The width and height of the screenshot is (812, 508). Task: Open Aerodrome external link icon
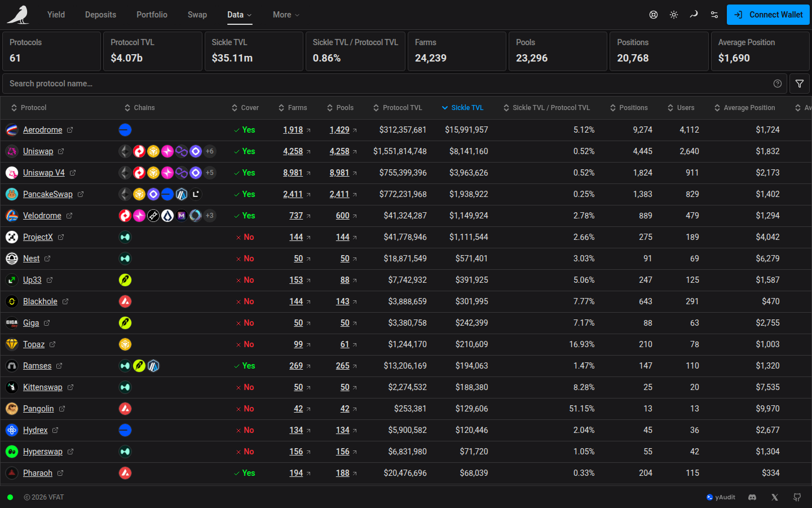coord(70,130)
